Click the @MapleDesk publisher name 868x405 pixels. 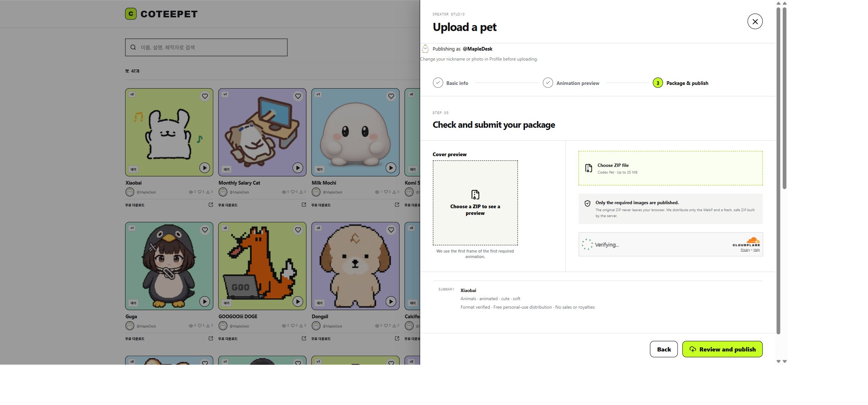click(x=477, y=49)
